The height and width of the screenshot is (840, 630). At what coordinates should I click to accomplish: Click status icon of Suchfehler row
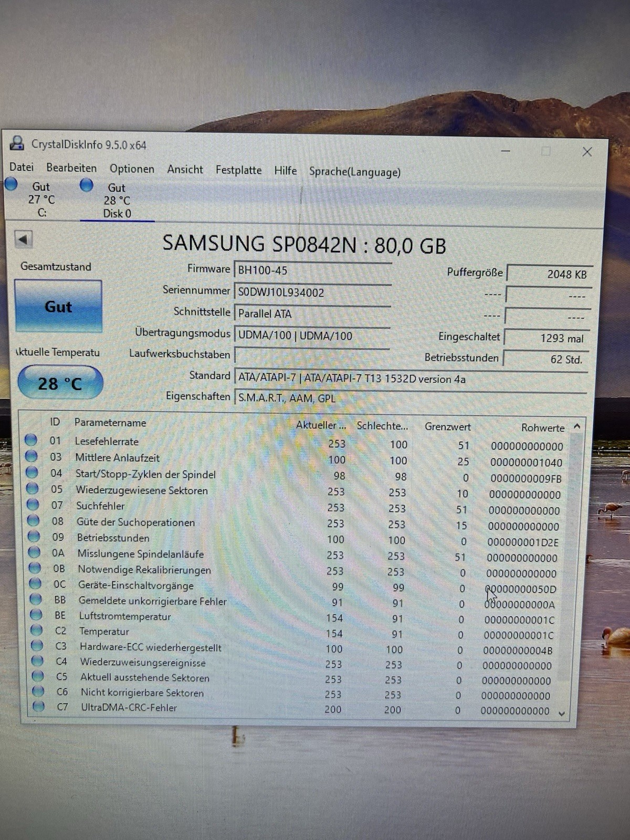pos(33,505)
